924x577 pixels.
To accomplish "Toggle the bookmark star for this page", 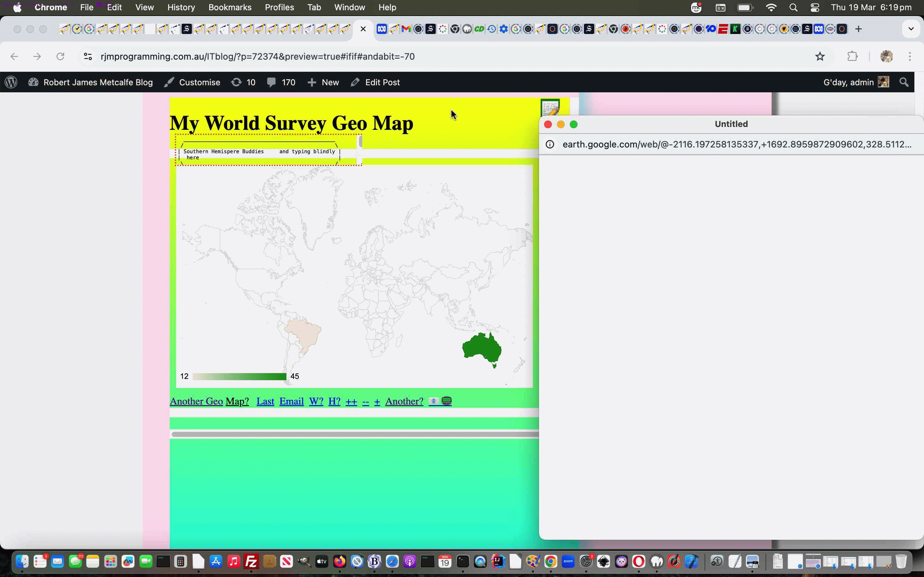I will [x=820, y=56].
